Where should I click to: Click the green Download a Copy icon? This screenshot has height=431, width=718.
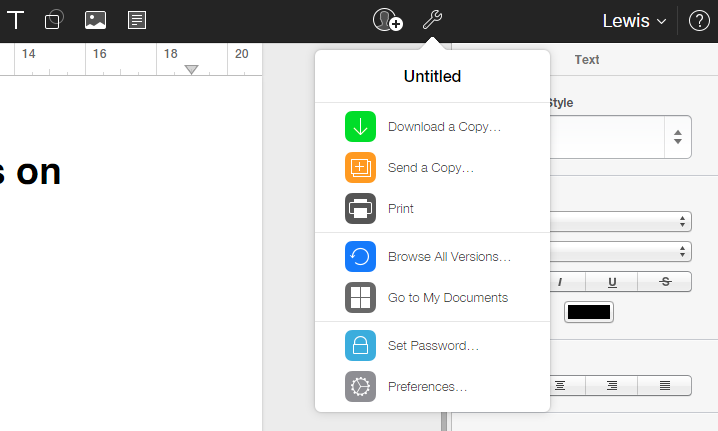pyautogui.click(x=360, y=127)
